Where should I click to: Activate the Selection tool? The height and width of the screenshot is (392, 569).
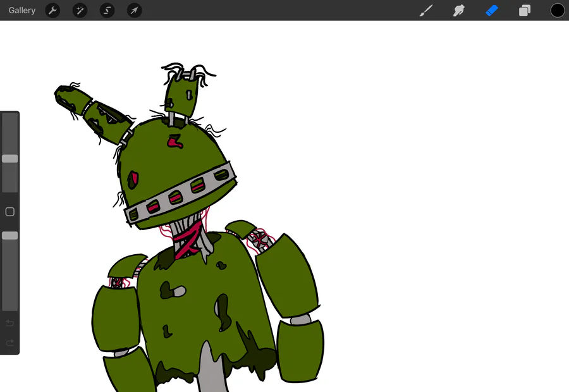point(107,11)
